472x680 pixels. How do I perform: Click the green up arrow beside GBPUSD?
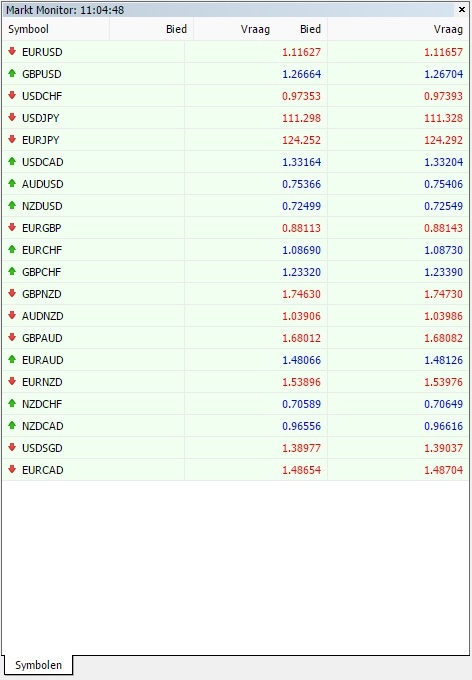[12, 73]
